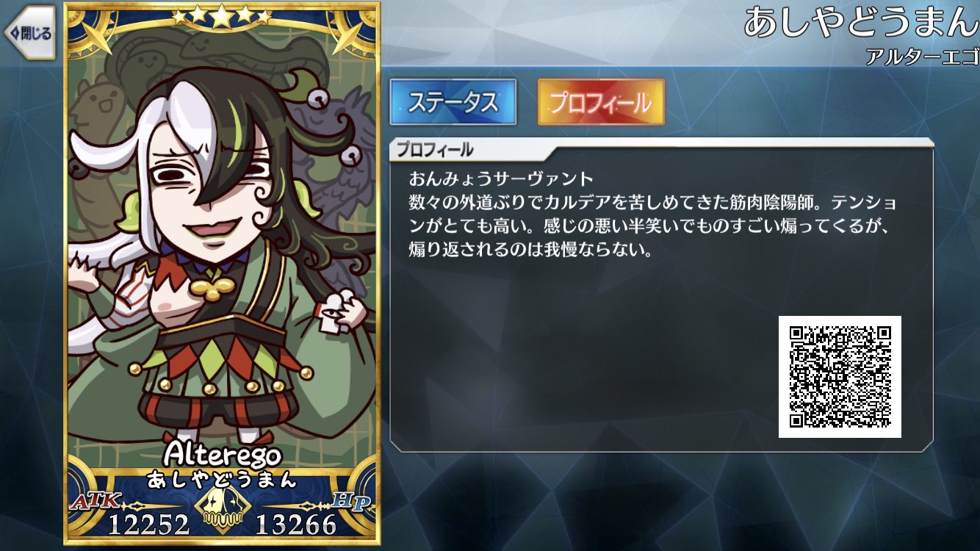This screenshot has height=551, width=980.
Task: Click the Alterego text on the card
Action: 222,455
